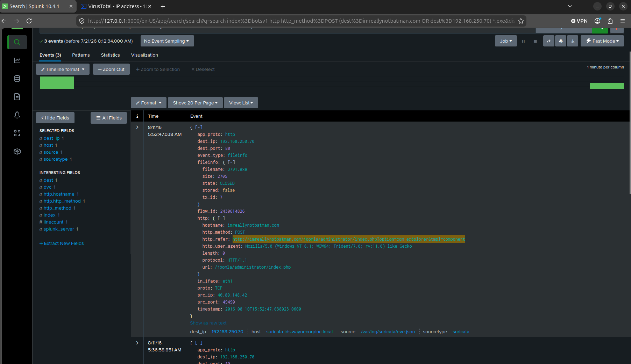Open the Analytics chart sidebar icon

click(x=17, y=60)
